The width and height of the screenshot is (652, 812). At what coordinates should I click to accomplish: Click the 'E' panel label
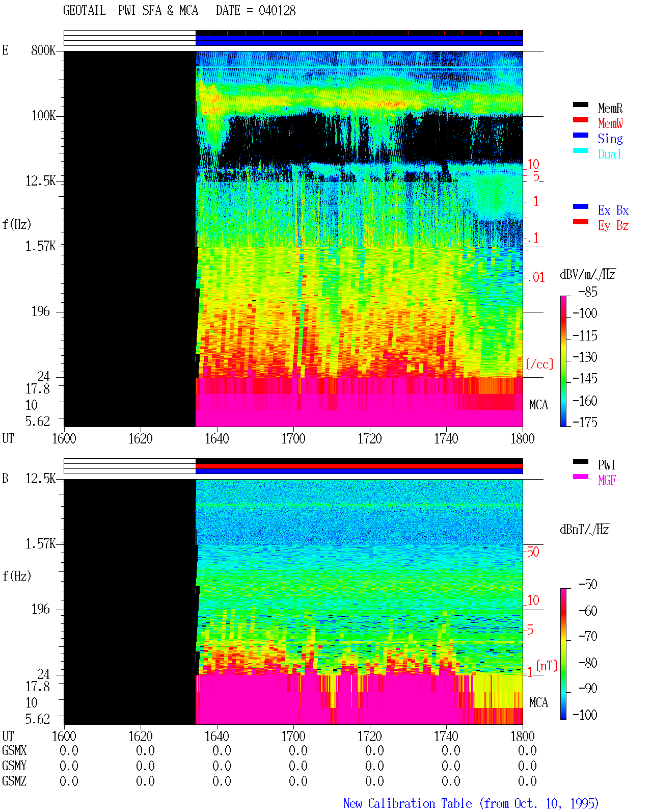(5, 50)
